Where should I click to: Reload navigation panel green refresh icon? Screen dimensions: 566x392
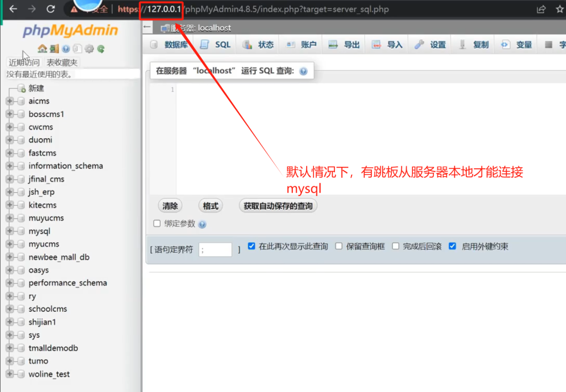coord(101,49)
